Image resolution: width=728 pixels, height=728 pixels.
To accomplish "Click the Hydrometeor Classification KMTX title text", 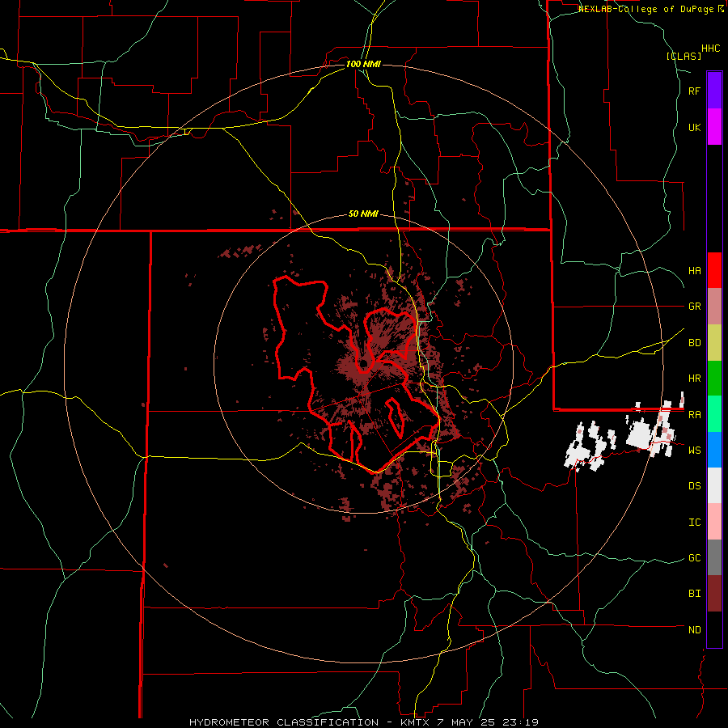I will (363, 722).
